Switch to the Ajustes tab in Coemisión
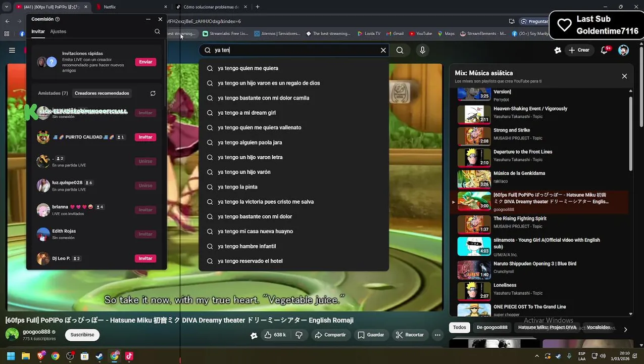Screen dimensions: 644x364 click(58, 31)
